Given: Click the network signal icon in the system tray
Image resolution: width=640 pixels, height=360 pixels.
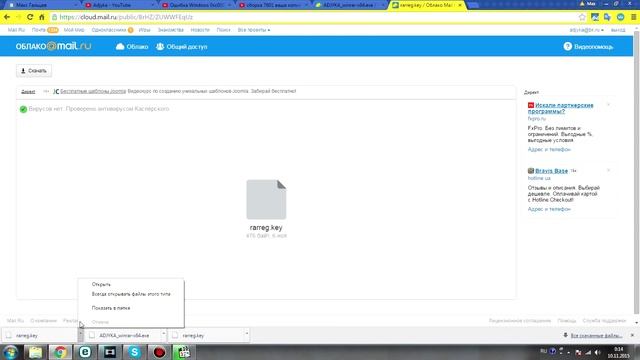Looking at the screenshot, I should 588,352.
